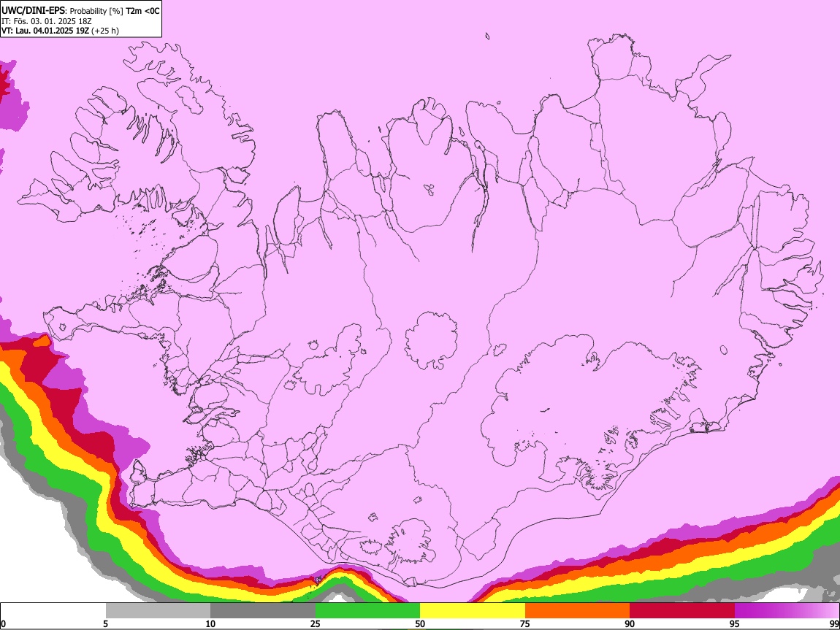Click the legend label 99
Image resolution: width=840 pixels, height=630 pixels.
pyautogui.click(x=834, y=623)
